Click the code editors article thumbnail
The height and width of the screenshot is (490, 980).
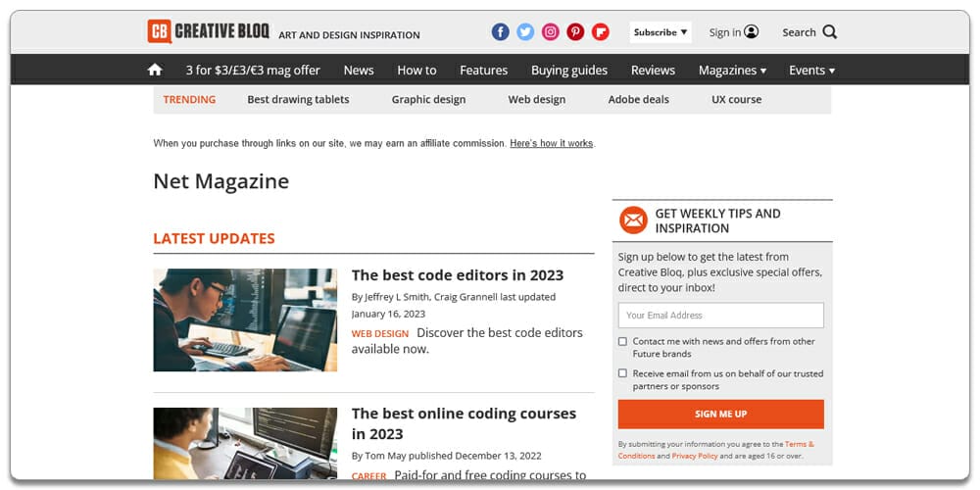pos(245,320)
